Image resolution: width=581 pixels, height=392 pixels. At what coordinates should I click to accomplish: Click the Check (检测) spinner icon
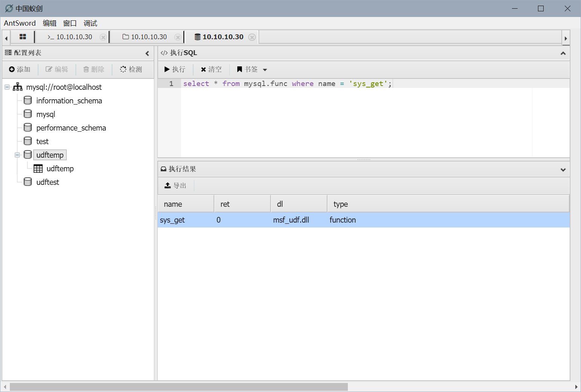point(123,69)
